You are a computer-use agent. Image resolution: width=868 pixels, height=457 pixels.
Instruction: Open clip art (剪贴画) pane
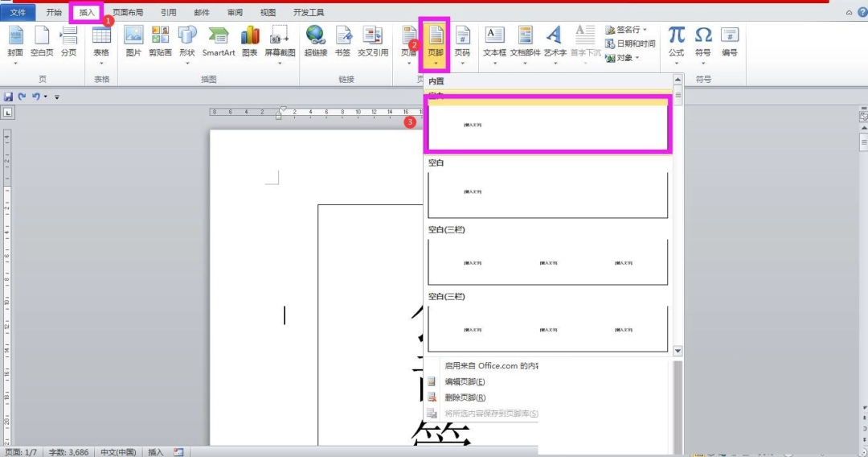click(x=160, y=43)
